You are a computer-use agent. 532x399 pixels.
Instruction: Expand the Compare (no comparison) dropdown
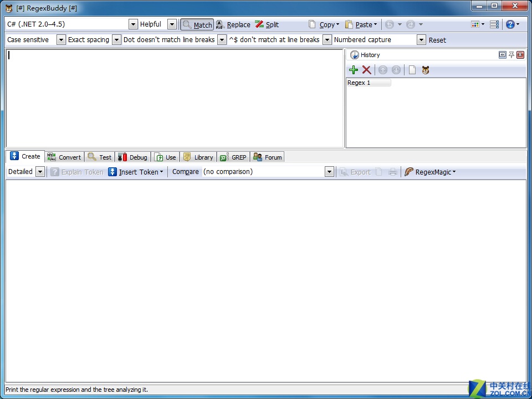click(x=329, y=172)
